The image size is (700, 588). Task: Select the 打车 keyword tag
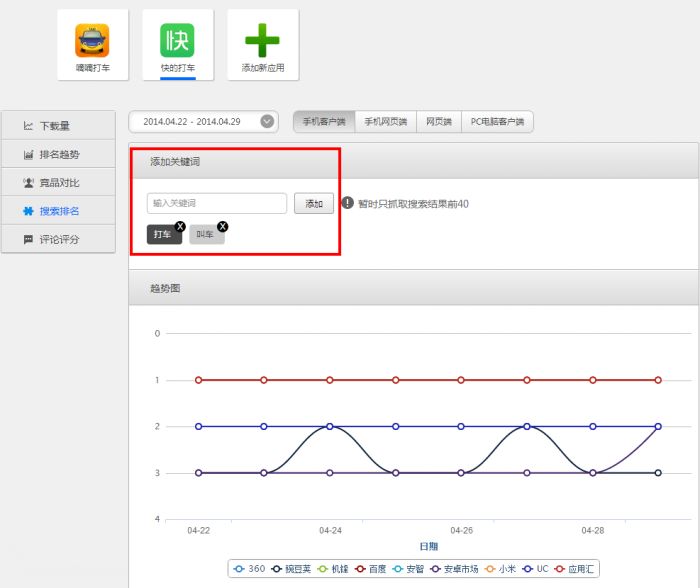point(164,234)
